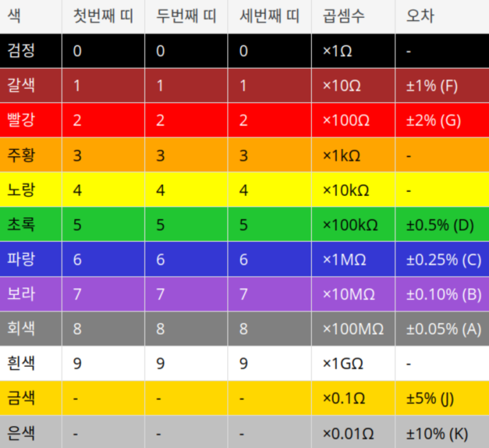Click the 오차 column header
This screenshot has height=448, width=489.
442,16
